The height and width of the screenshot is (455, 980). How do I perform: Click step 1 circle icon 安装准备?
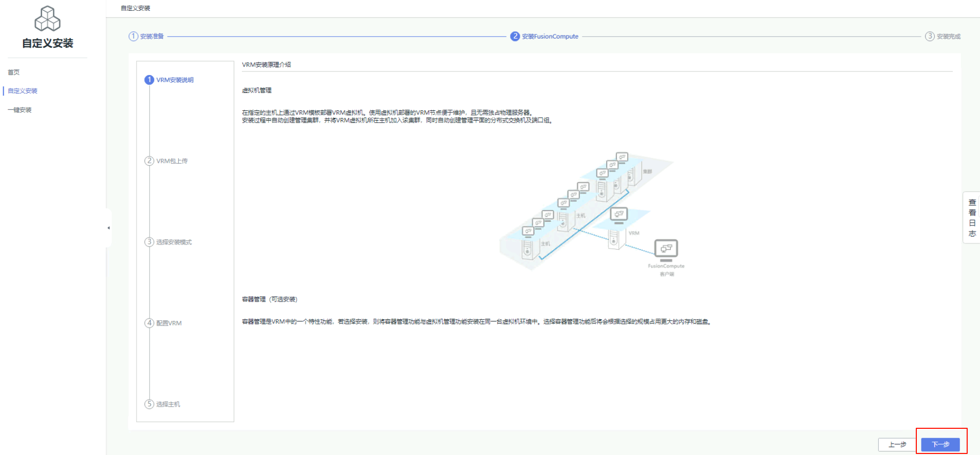point(134,36)
